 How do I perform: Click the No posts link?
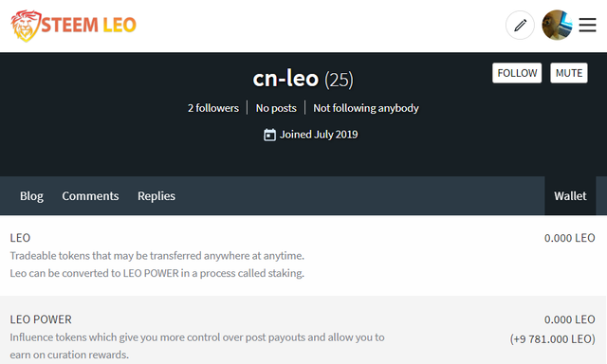(276, 108)
